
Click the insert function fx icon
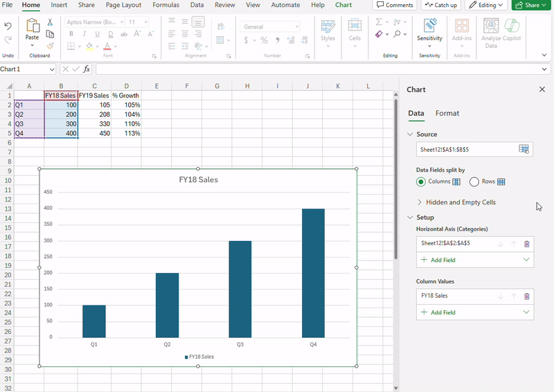[x=87, y=69]
